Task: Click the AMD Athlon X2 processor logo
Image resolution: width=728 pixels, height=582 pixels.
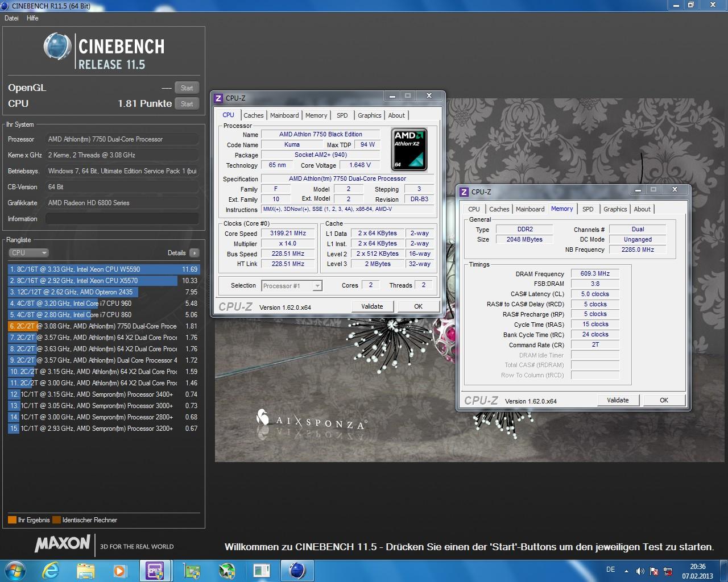Action: click(x=409, y=149)
